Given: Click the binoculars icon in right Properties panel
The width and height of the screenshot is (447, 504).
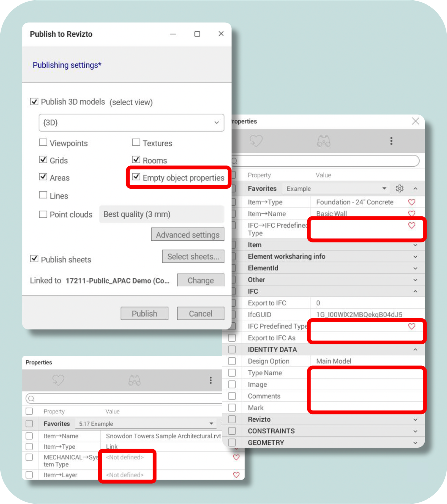Looking at the screenshot, I should (x=324, y=141).
